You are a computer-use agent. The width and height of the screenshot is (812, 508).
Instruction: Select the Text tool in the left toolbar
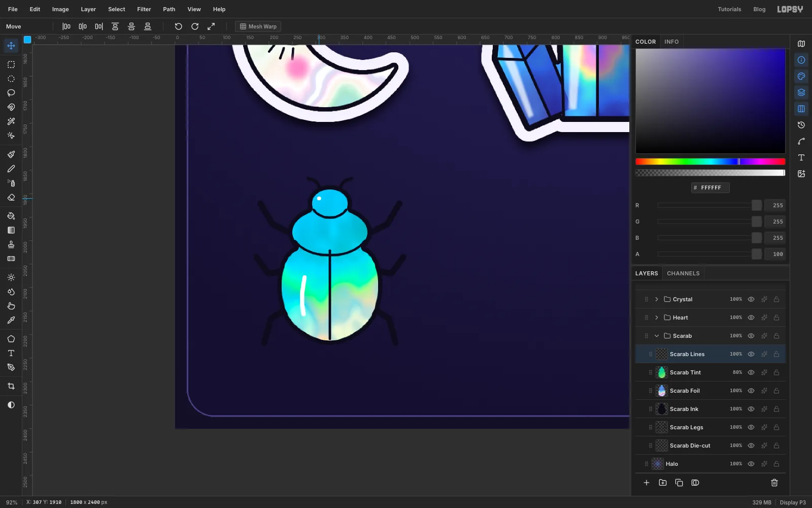click(x=11, y=353)
